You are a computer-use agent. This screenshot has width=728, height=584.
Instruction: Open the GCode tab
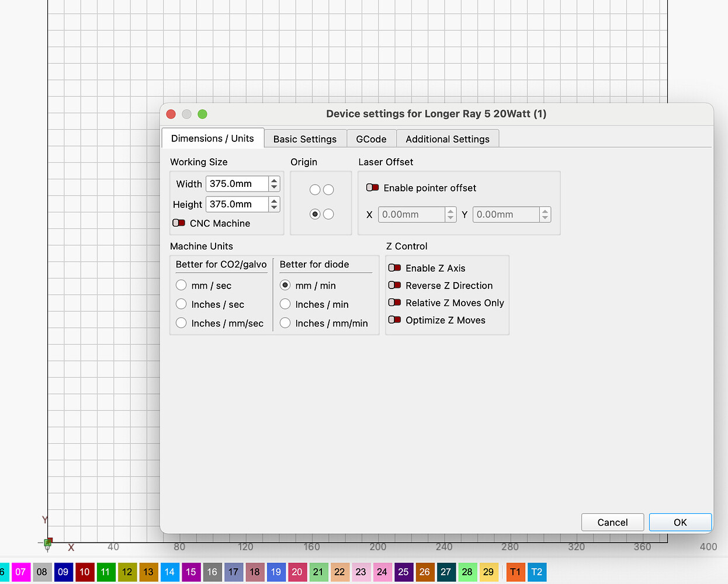(x=372, y=139)
